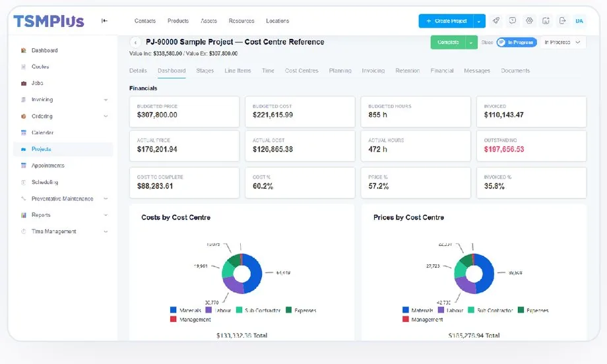Click the Reports chart icon
The height and width of the screenshot is (364, 607).
click(24, 215)
